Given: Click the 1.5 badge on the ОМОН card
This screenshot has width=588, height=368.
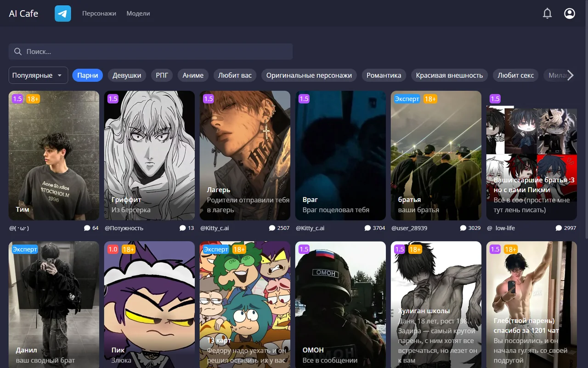Looking at the screenshot, I should click(x=304, y=249).
